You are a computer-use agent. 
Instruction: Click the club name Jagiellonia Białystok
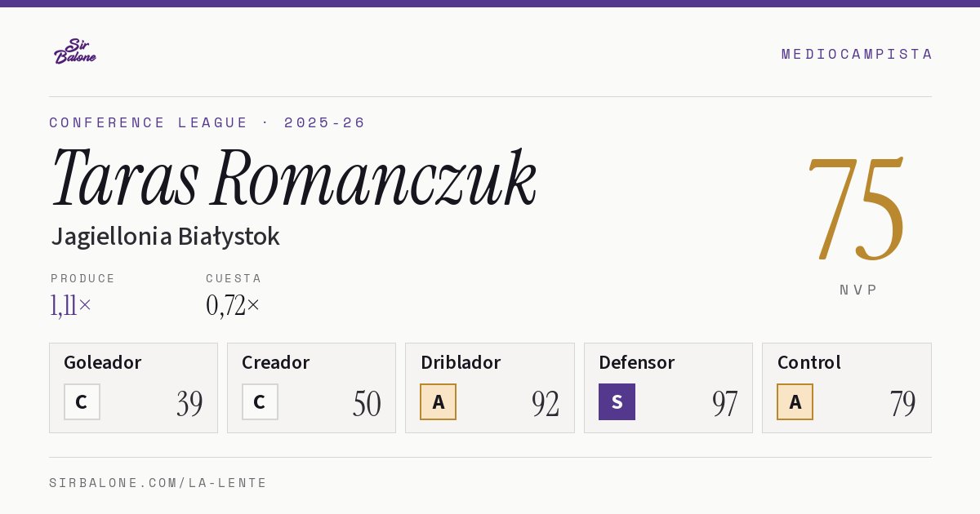click(x=165, y=237)
